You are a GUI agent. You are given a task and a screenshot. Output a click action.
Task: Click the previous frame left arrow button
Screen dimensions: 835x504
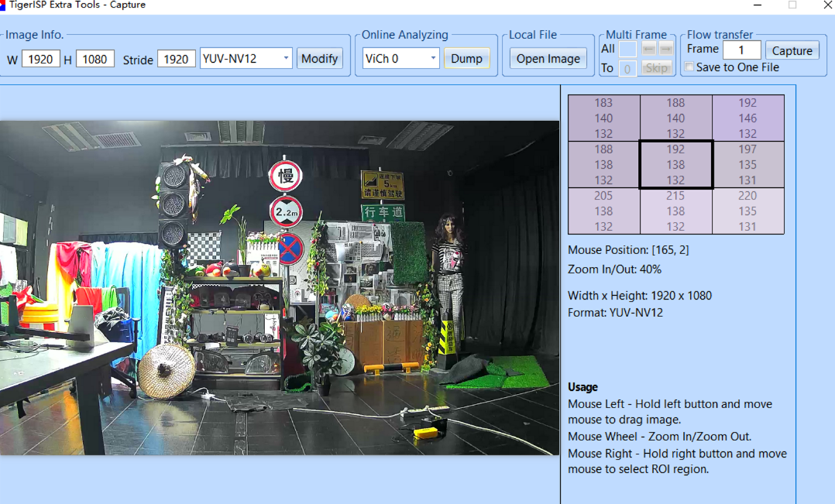point(649,49)
